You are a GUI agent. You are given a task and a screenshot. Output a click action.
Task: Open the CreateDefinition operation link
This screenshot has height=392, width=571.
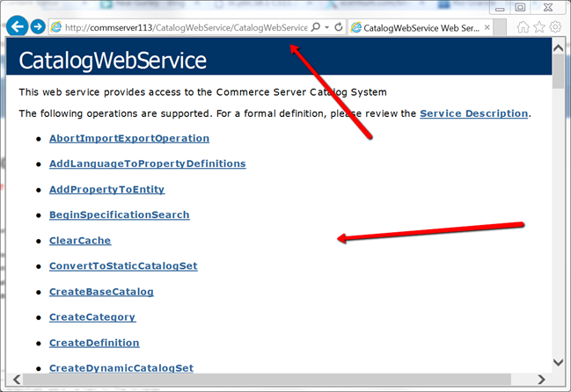point(94,343)
